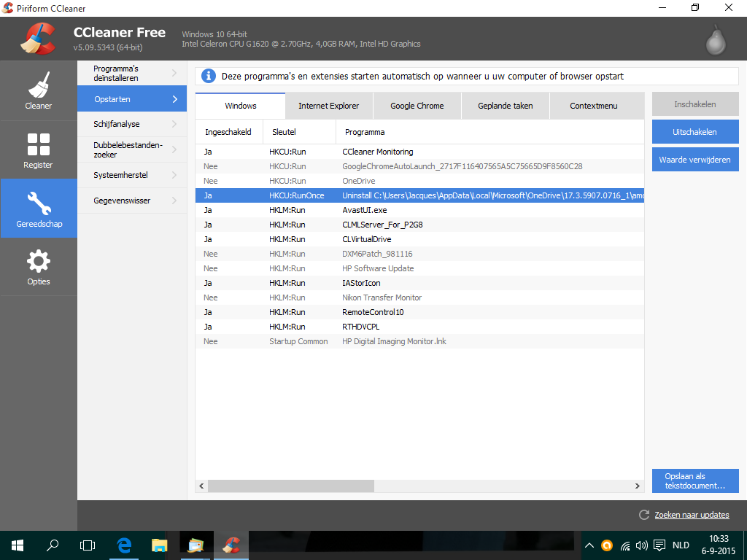The image size is (747, 560).
Task: Open the Register section icon
Action: pyautogui.click(x=39, y=149)
